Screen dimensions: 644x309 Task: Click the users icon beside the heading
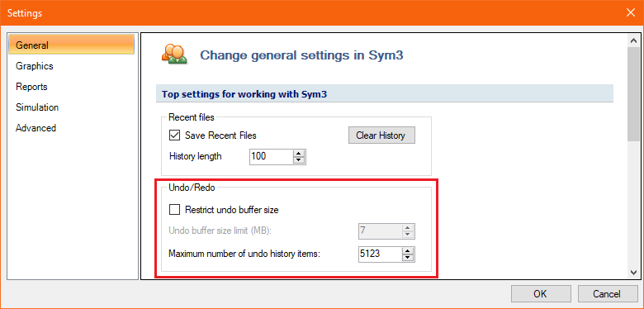[174, 54]
